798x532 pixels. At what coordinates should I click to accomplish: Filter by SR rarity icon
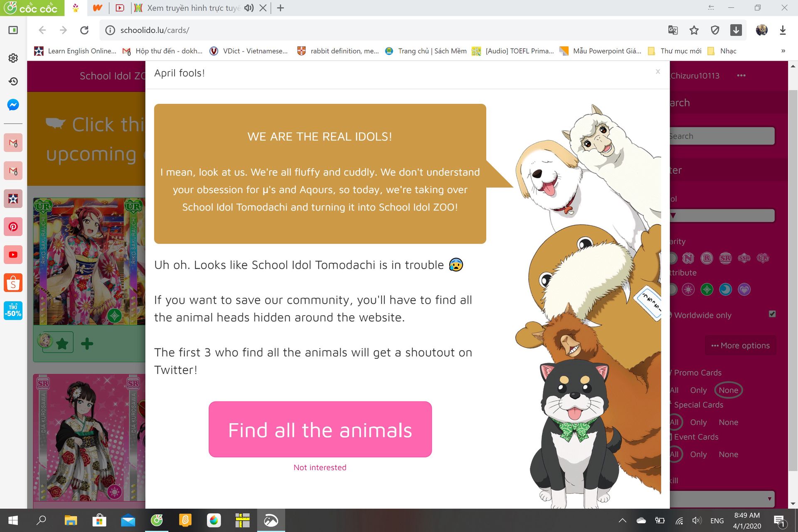tap(725, 258)
